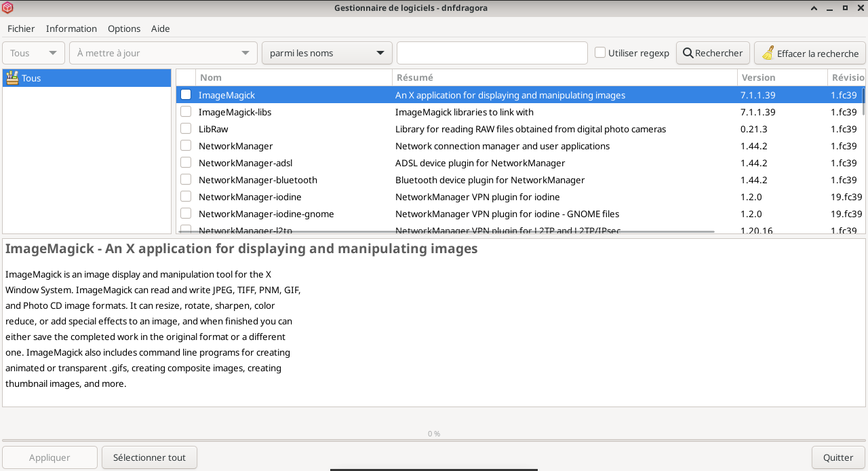Enable the NetworkManager-bluetooth checkbox
The height and width of the screenshot is (471, 868).
pyautogui.click(x=186, y=179)
